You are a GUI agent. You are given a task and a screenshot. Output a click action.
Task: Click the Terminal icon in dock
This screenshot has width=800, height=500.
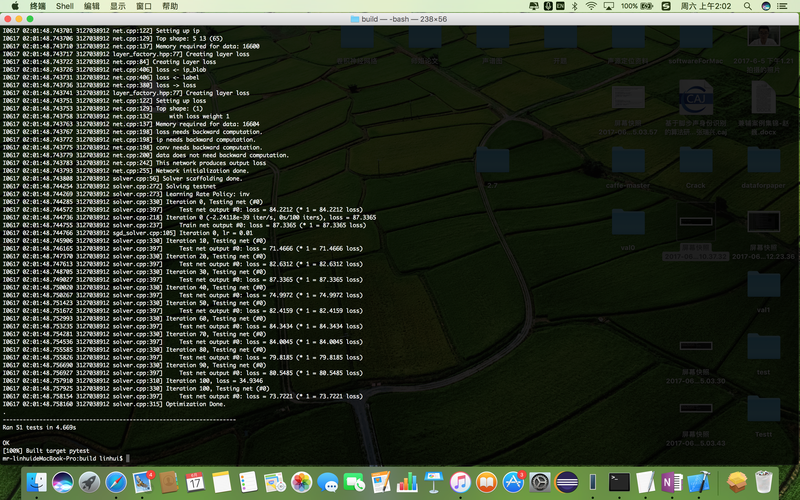pyautogui.click(x=620, y=483)
